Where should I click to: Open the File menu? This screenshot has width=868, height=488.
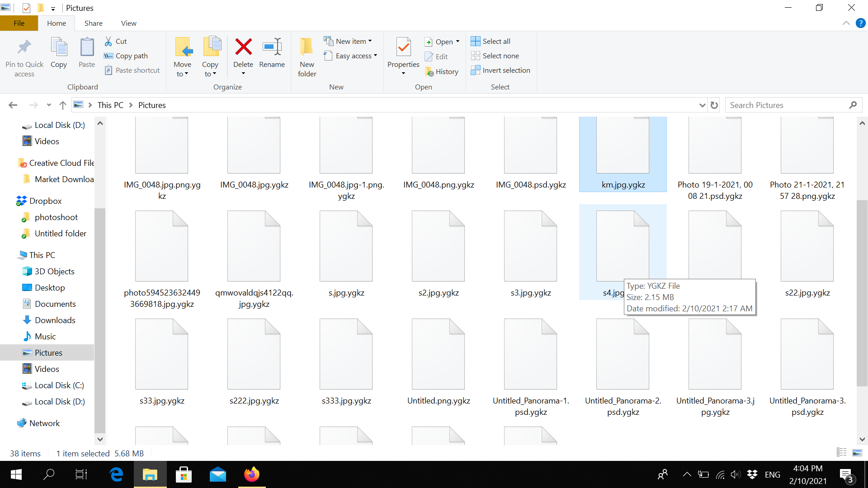(x=19, y=23)
